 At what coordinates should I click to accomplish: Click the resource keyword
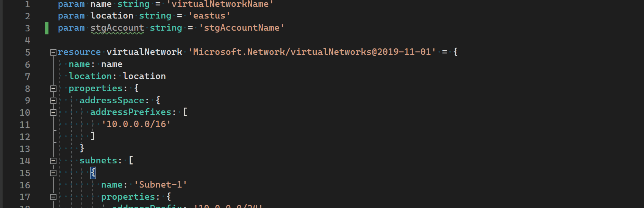79,52
